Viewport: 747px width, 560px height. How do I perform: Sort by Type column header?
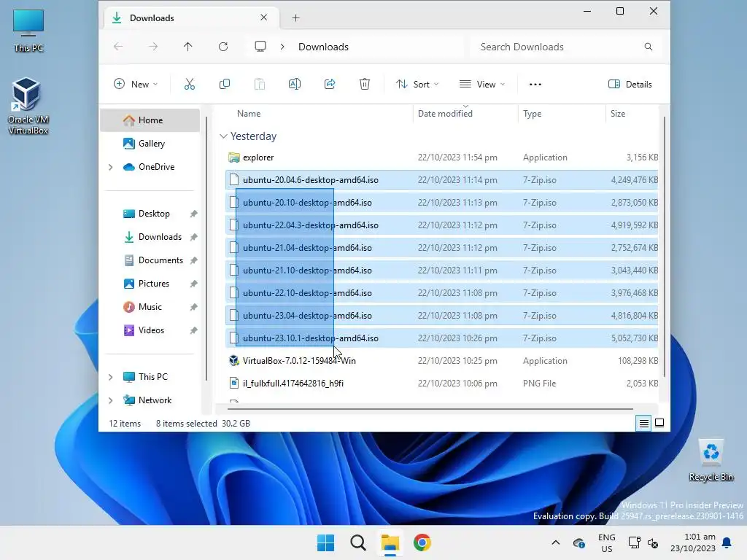point(561,114)
